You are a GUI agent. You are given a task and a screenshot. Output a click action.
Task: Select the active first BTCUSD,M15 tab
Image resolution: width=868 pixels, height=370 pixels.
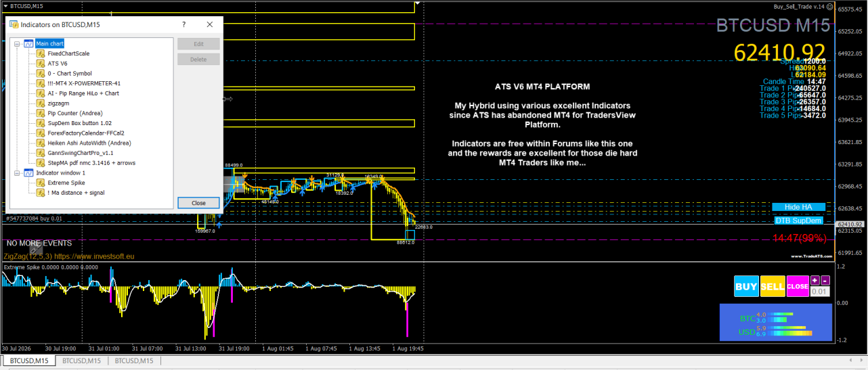(29, 361)
